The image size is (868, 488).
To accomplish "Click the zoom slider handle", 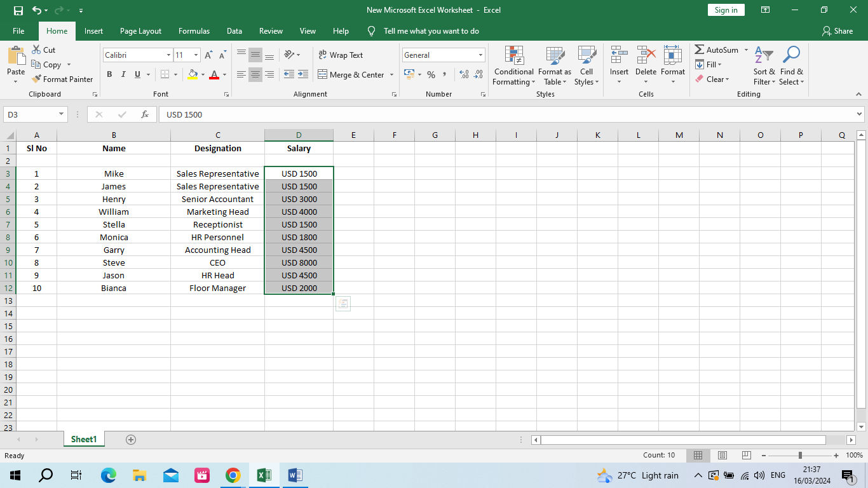I will tap(800, 455).
